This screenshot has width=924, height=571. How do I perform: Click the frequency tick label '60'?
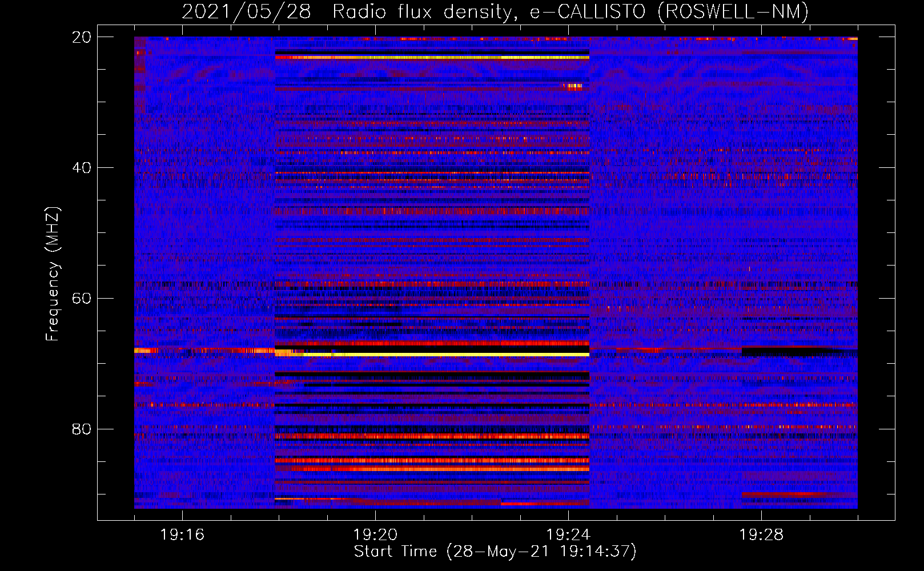[x=82, y=299]
